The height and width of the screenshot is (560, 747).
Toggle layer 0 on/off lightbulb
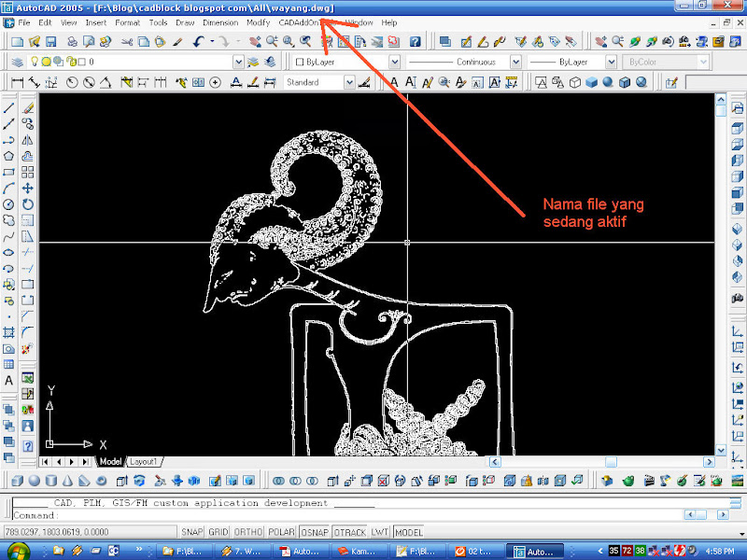(x=35, y=62)
